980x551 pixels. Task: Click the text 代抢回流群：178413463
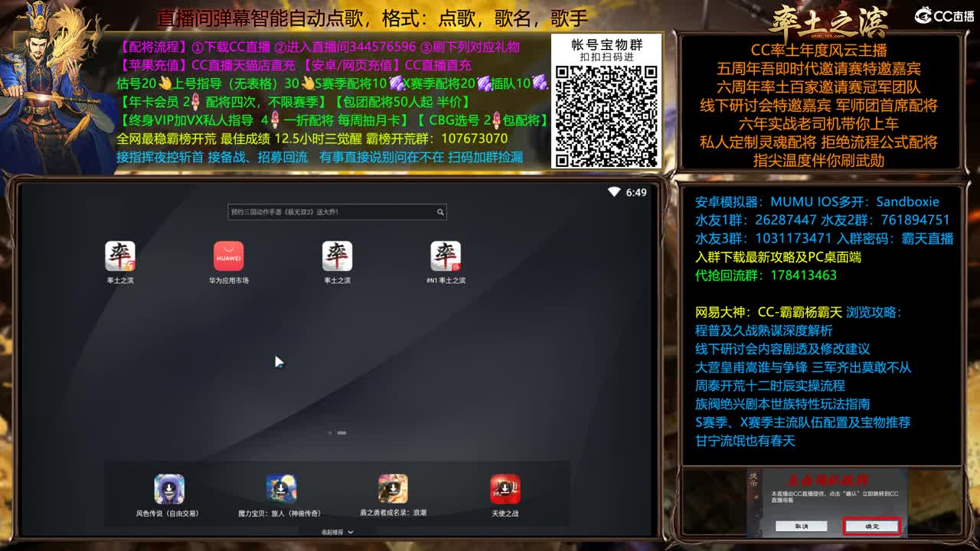click(x=766, y=275)
